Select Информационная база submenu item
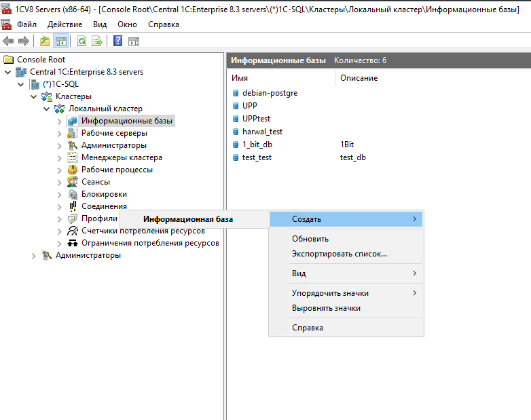Screen dimensions: 531x420 (195, 219)
